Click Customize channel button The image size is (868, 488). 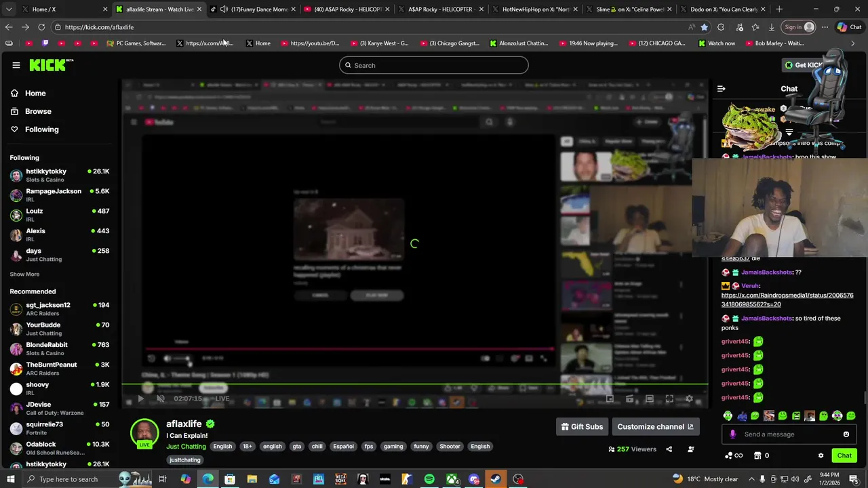pos(656,427)
